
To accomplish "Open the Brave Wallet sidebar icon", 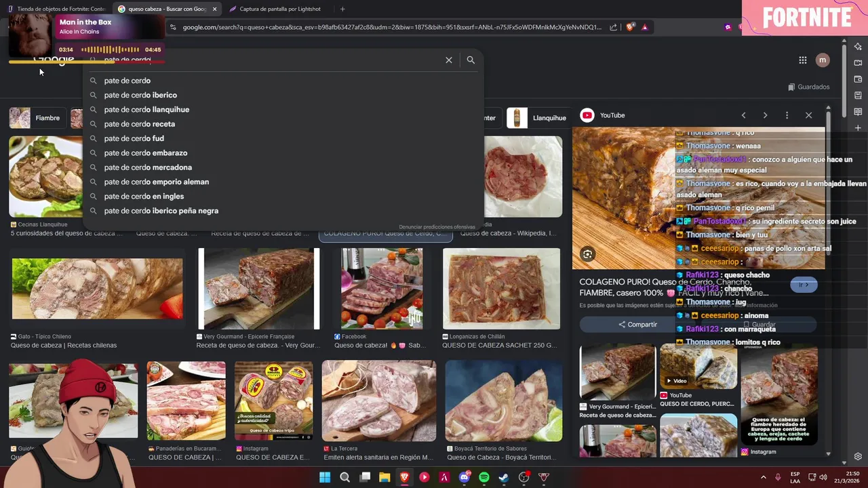I will click(x=858, y=79).
